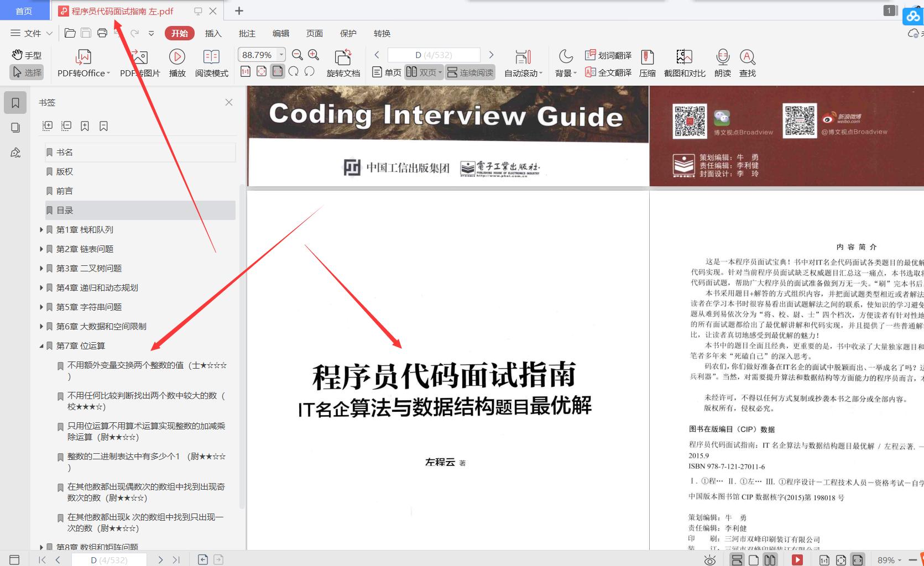924x566 pixels.
Task: Click the 旋转文档 rotate document icon
Action: point(343,62)
